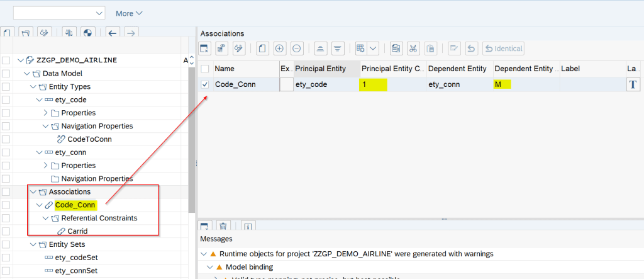Open the command field dropdown
Screen dimensions: 644x279
pyautogui.click(x=99, y=13)
